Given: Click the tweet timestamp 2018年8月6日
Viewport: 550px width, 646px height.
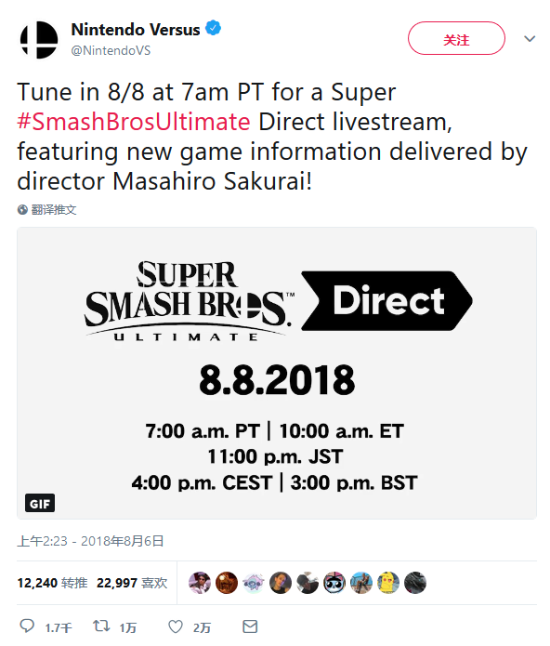Looking at the screenshot, I should point(122,541).
